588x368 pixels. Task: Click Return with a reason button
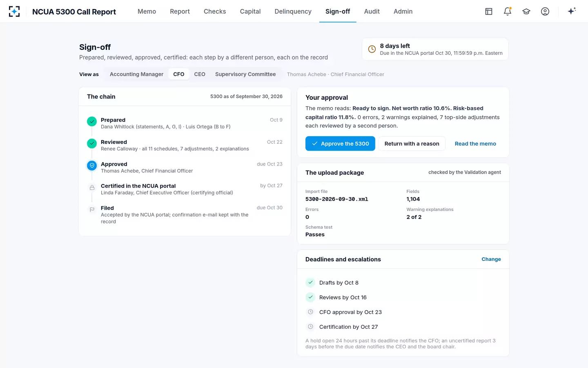(x=412, y=144)
